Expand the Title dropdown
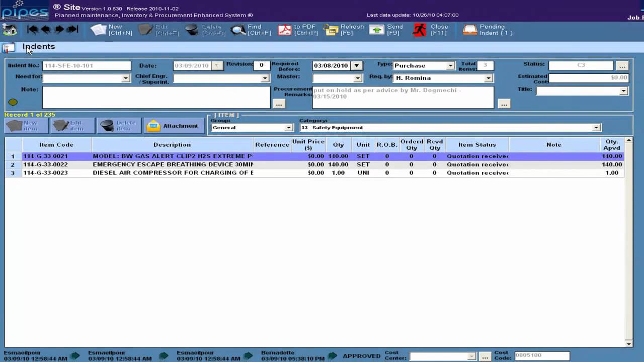The width and height of the screenshot is (644, 362). [624, 91]
